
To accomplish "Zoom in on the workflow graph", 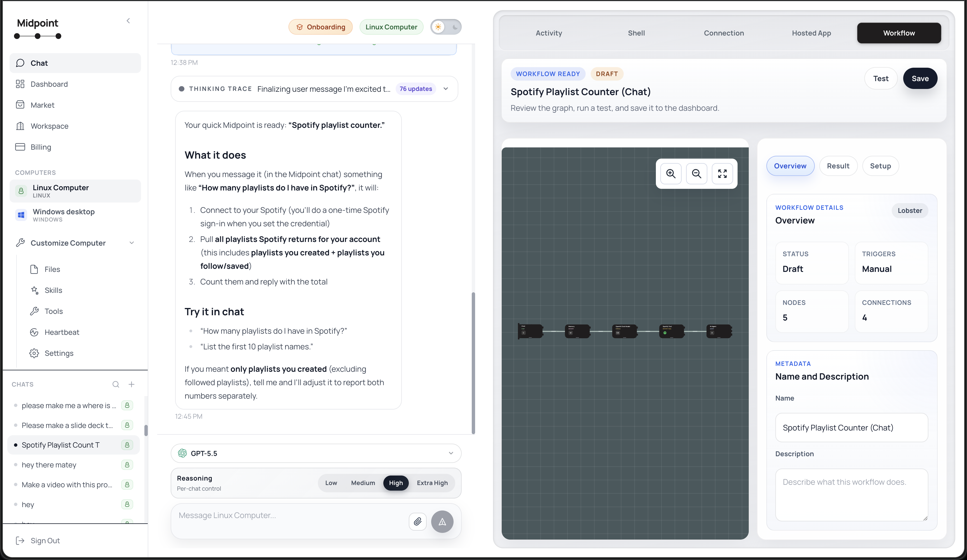I will [x=671, y=174].
